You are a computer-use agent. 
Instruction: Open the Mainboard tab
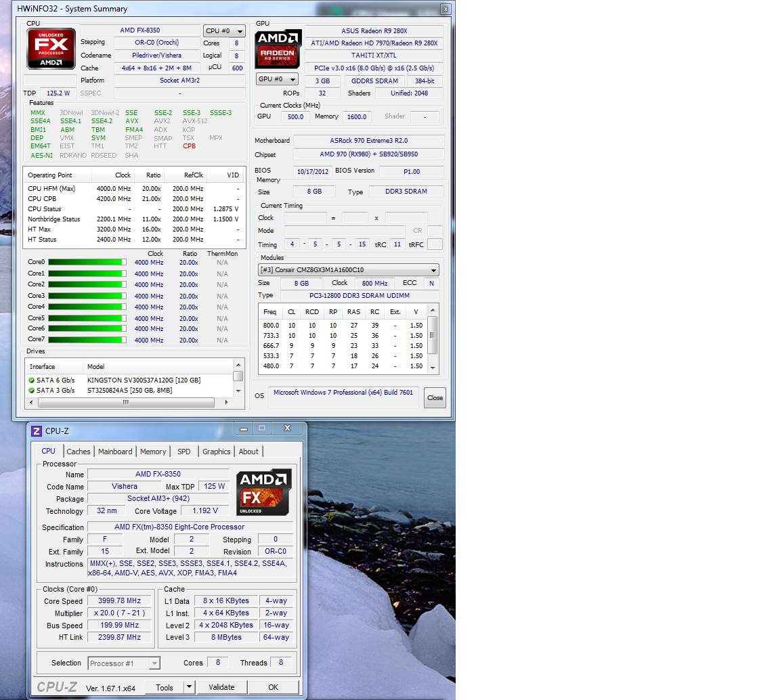pyautogui.click(x=115, y=452)
